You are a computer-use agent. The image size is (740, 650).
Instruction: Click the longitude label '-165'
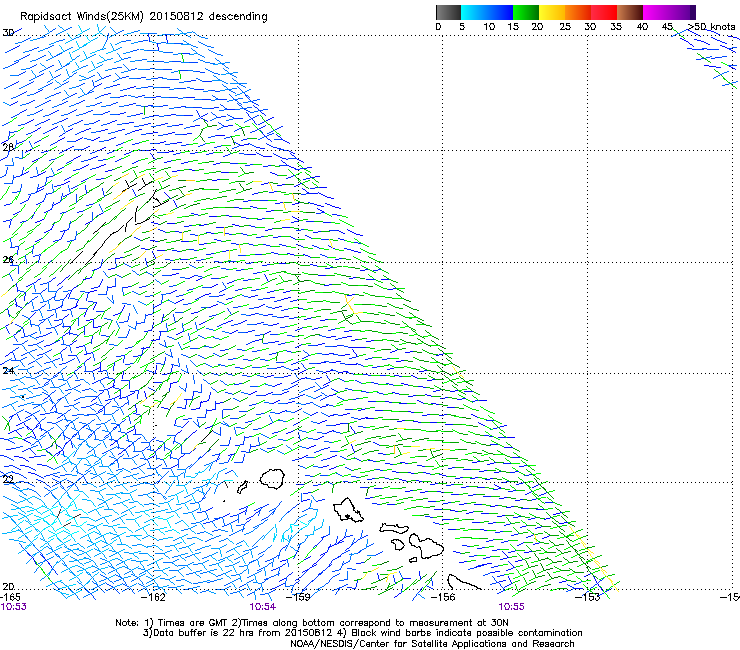(x=10, y=597)
